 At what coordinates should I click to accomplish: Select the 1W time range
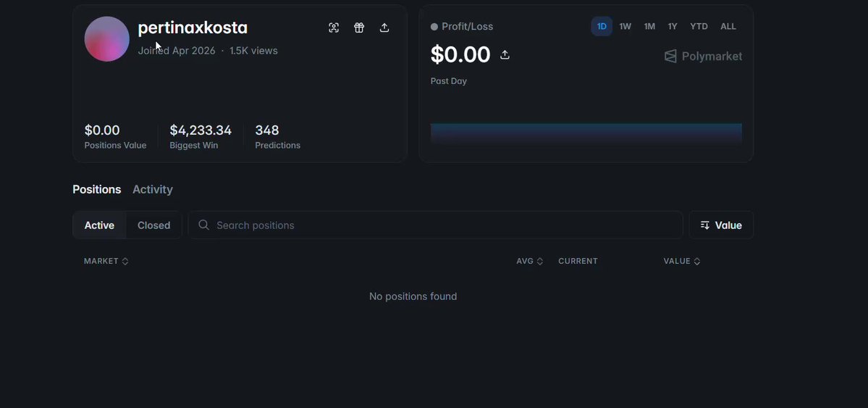pyautogui.click(x=625, y=27)
